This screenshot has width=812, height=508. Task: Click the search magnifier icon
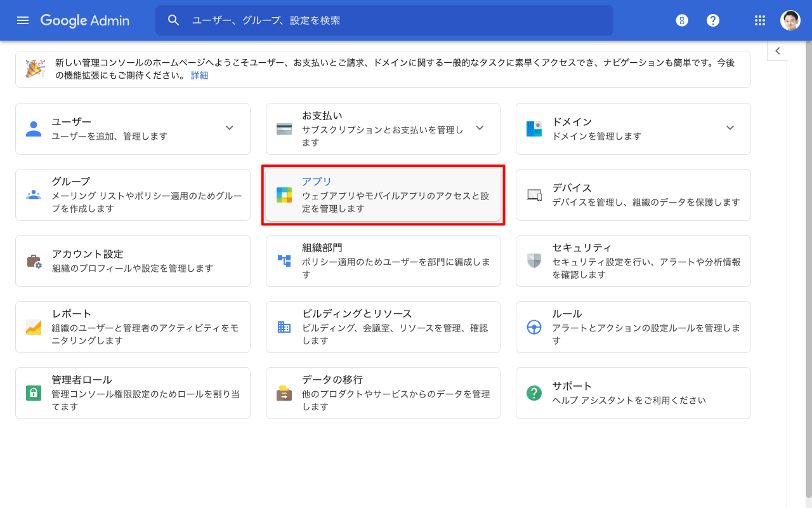coord(174,20)
